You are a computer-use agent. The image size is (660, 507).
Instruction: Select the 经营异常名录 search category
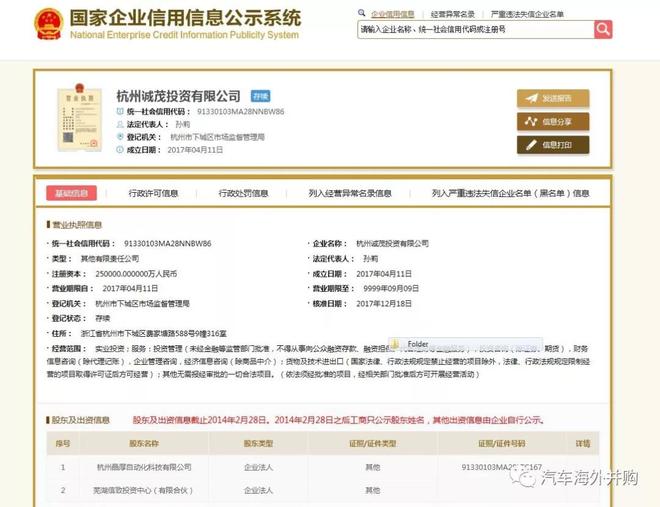click(x=453, y=14)
